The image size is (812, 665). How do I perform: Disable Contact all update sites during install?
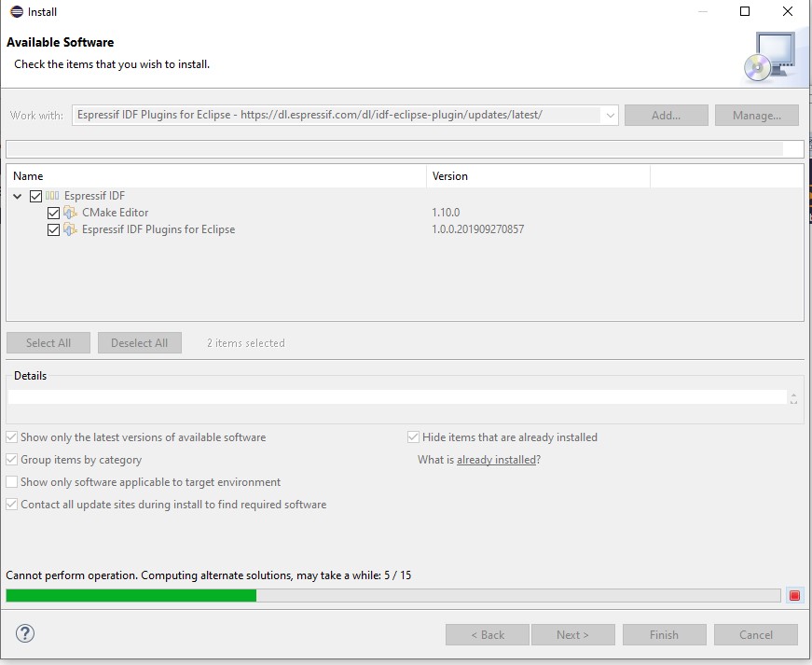click(10, 504)
